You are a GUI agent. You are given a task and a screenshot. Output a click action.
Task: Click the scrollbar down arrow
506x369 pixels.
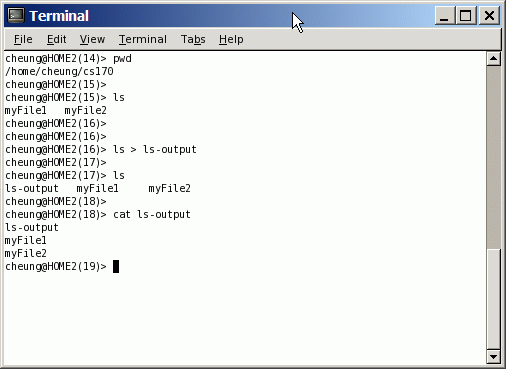click(493, 357)
